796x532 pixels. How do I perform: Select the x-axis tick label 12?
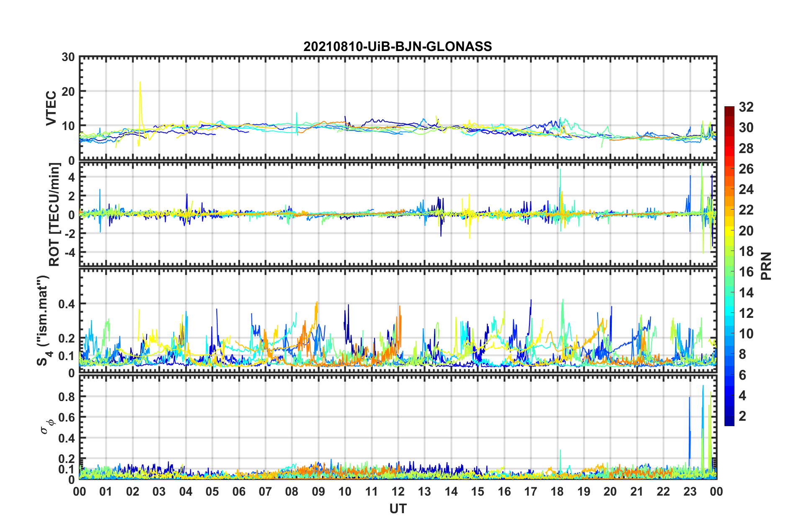pyautogui.click(x=398, y=491)
